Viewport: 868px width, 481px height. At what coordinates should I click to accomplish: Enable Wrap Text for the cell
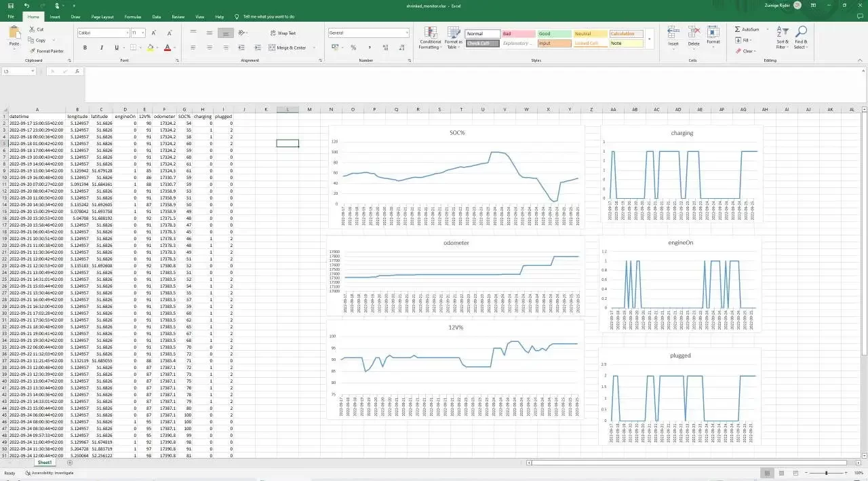click(282, 33)
